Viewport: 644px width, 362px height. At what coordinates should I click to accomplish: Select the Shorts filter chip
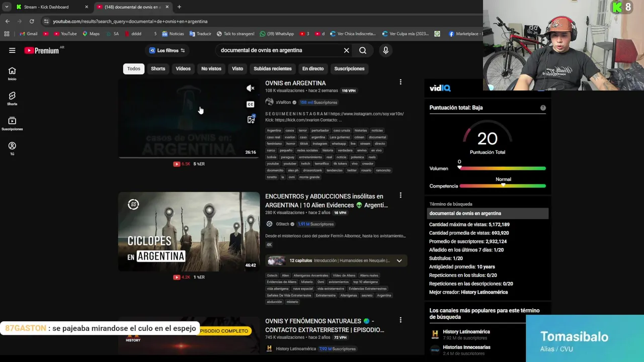pos(158,68)
